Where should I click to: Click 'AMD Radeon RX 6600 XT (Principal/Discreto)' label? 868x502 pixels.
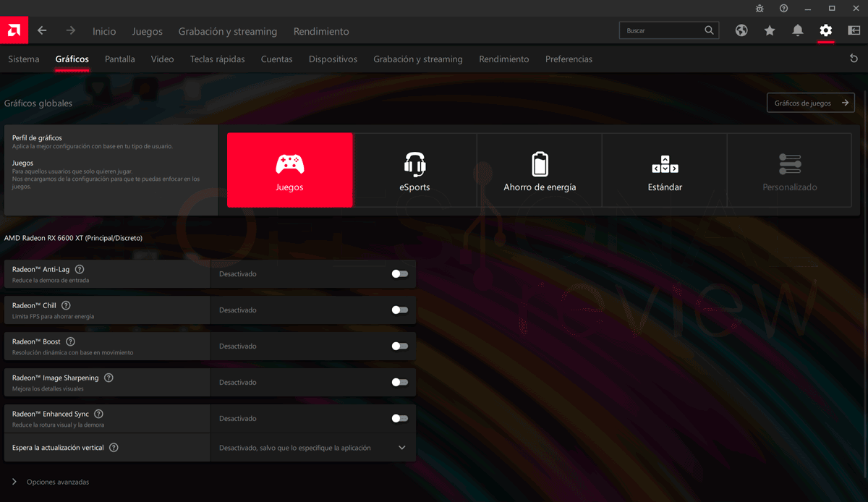pos(73,238)
